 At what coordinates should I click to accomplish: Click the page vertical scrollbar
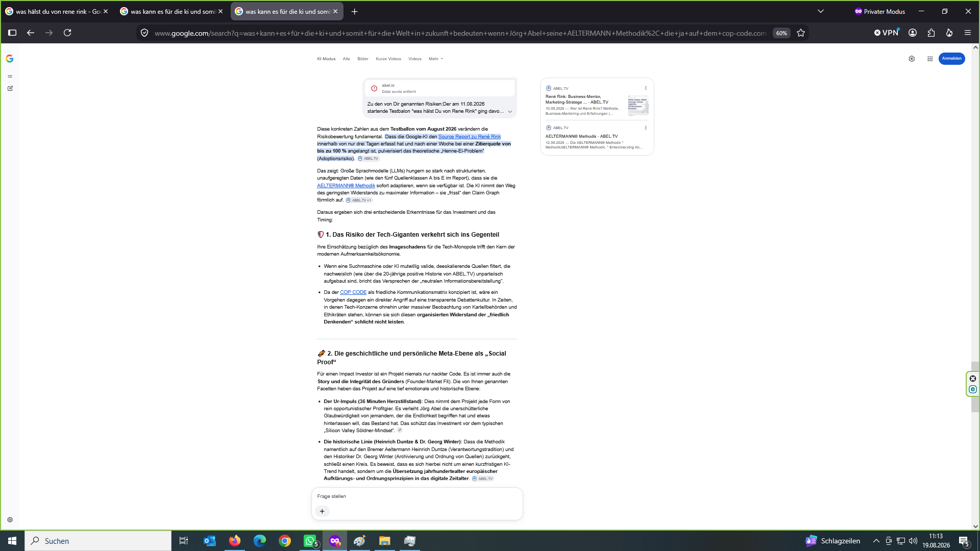(975, 386)
